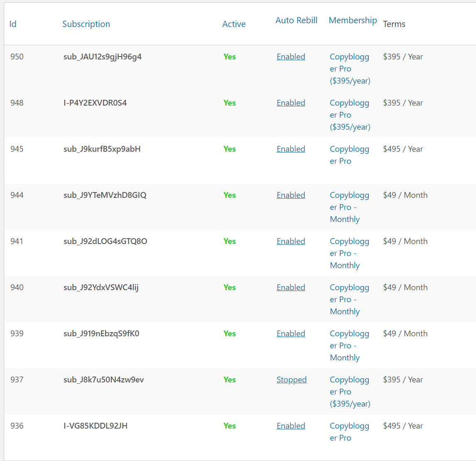Sort by Subscription column header

click(x=86, y=24)
